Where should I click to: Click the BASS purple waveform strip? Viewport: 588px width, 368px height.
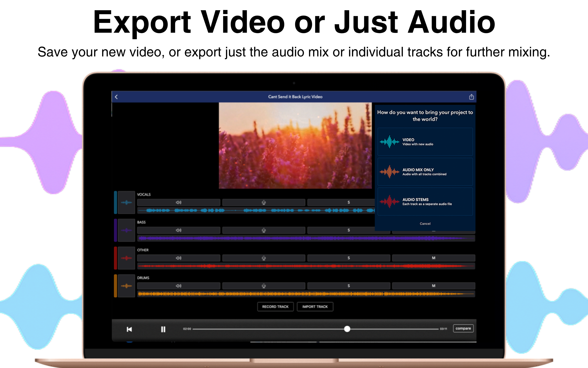[306, 238]
